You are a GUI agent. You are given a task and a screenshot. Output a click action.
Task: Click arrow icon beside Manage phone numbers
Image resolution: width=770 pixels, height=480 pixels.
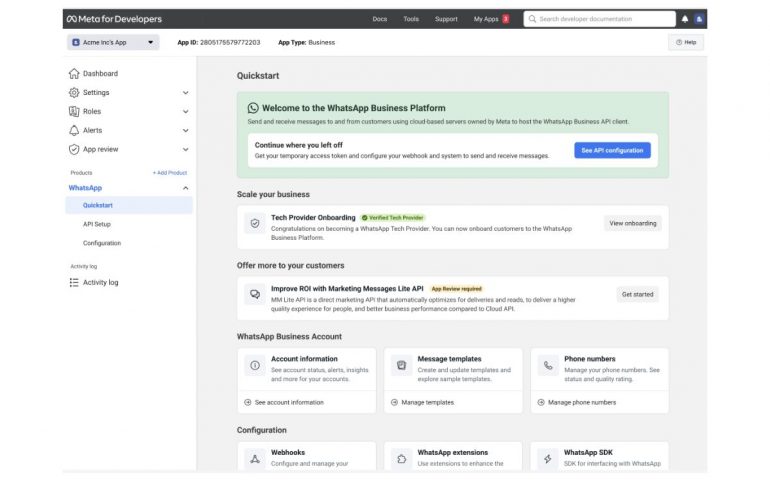[541, 402]
